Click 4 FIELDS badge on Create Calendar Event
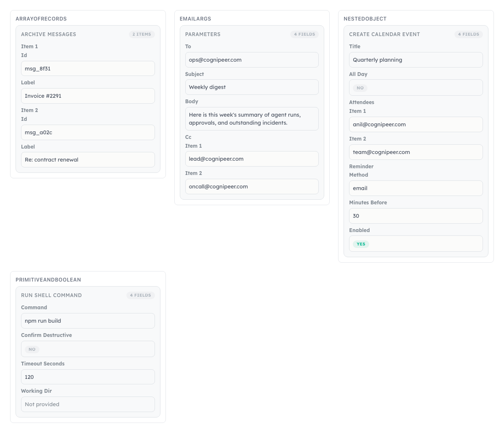 pos(469,34)
